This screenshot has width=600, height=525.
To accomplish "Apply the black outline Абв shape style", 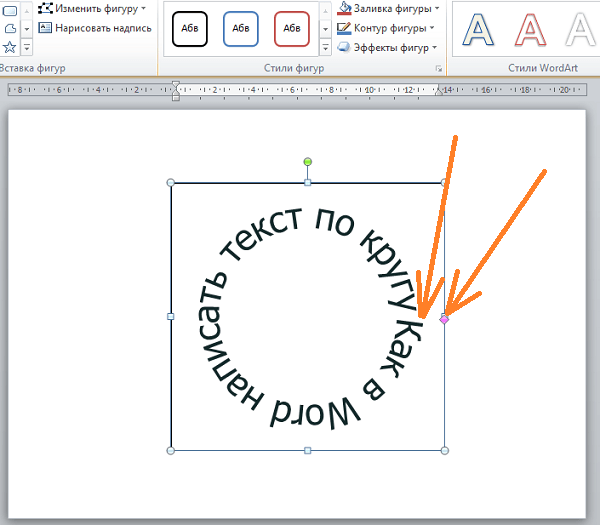I will (190, 29).
